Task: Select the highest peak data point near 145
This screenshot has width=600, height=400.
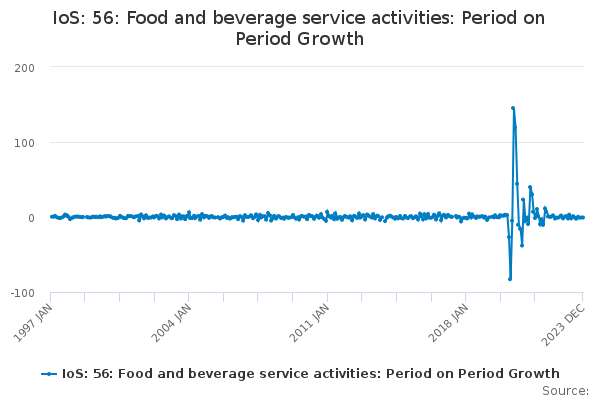Action: pyautogui.click(x=513, y=108)
